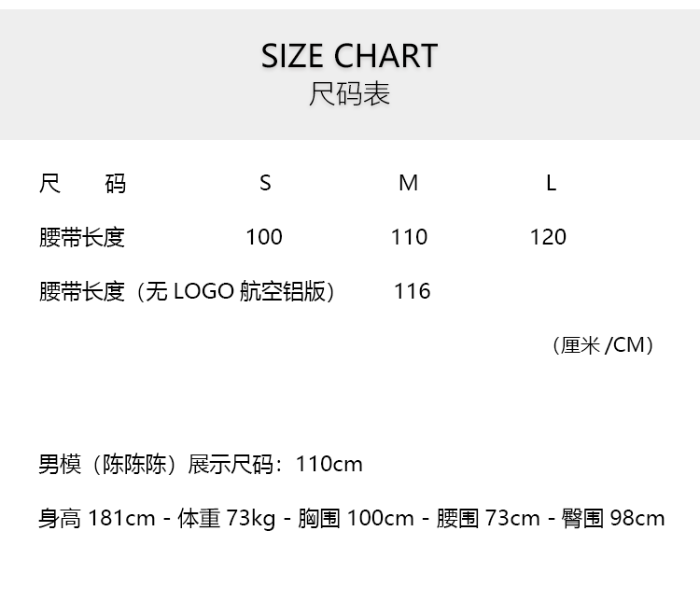The height and width of the screenshot is (615, 700).
Task: Click the 胸围 100cm measurement
Action: point(357,518)
